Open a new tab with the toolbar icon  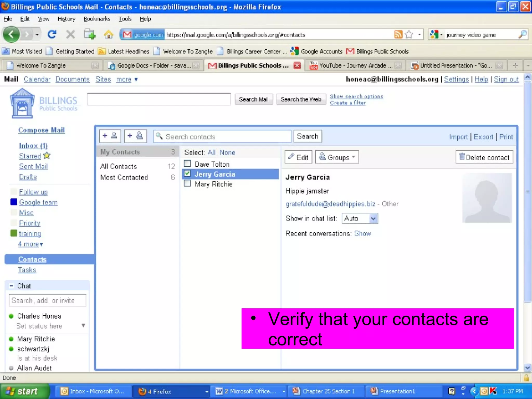tap(90, 34)
